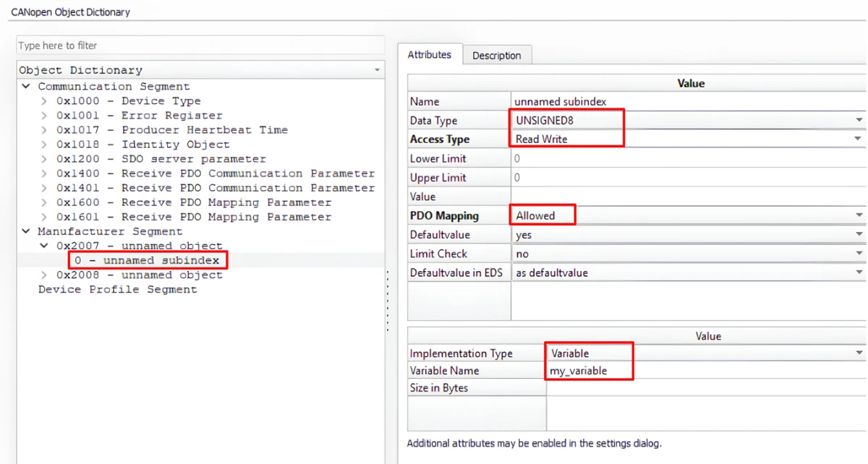
Task: Select 'Manufacturer Segment' label in tree
Action: [x=110, y=231]
